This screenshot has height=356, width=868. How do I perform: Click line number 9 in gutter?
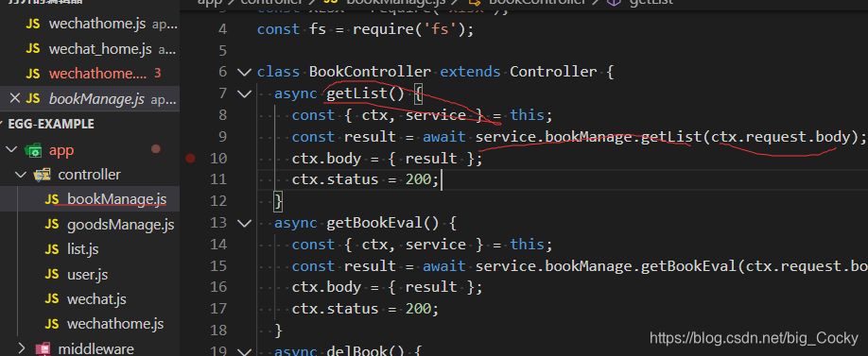pyautogui.click(x=222, y=137)
